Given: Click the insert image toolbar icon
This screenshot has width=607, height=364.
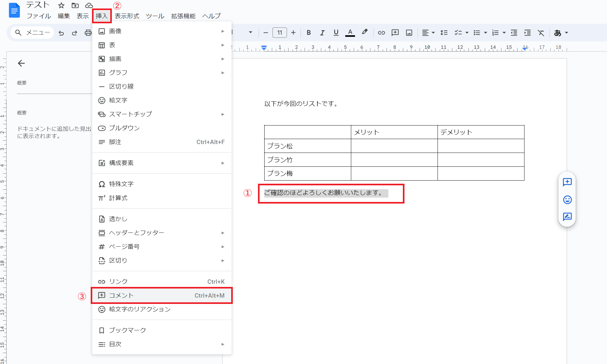Looking at the screenshot, I should click(409, 33).
